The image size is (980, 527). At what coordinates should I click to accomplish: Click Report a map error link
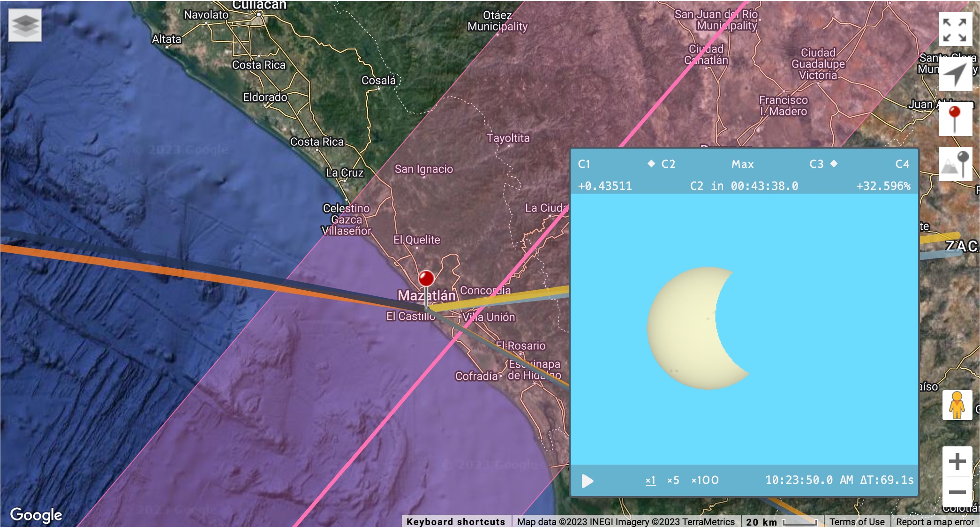click(935, 522)
